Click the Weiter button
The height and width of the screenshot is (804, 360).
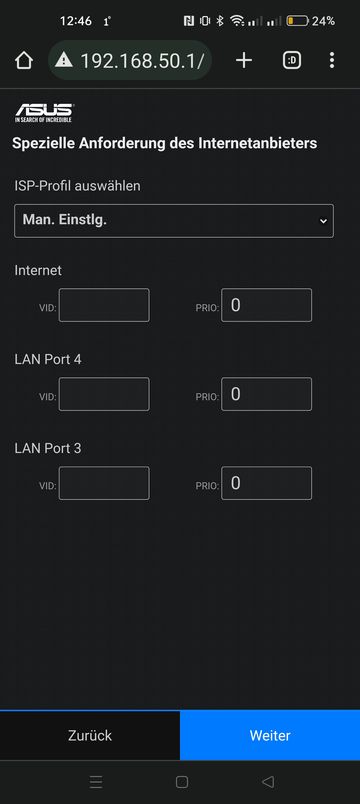pos(270,735)
